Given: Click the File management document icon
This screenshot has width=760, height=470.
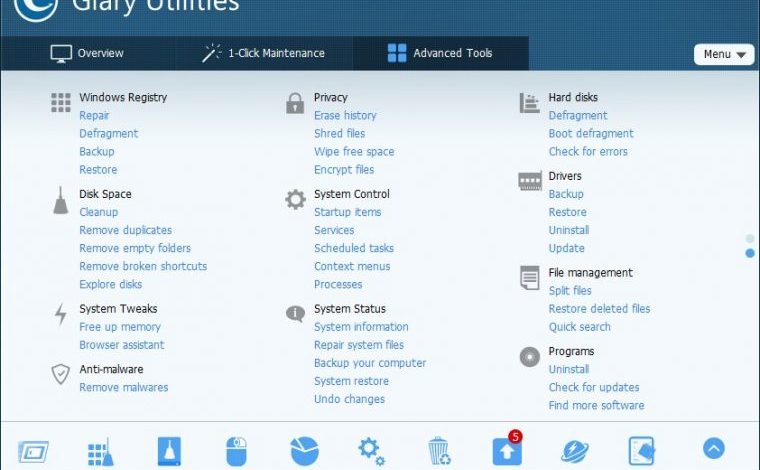Looking at the screenshot, I should [x=529, y=278].
